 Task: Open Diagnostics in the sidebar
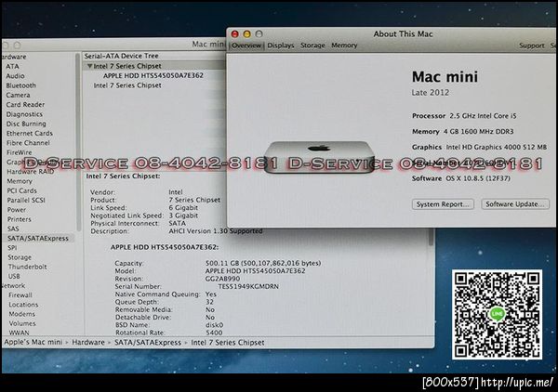click(24, 114)
